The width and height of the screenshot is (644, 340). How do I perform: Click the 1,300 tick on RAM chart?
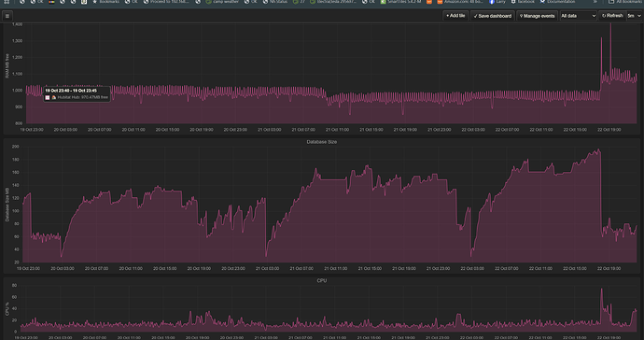(17, 41)
